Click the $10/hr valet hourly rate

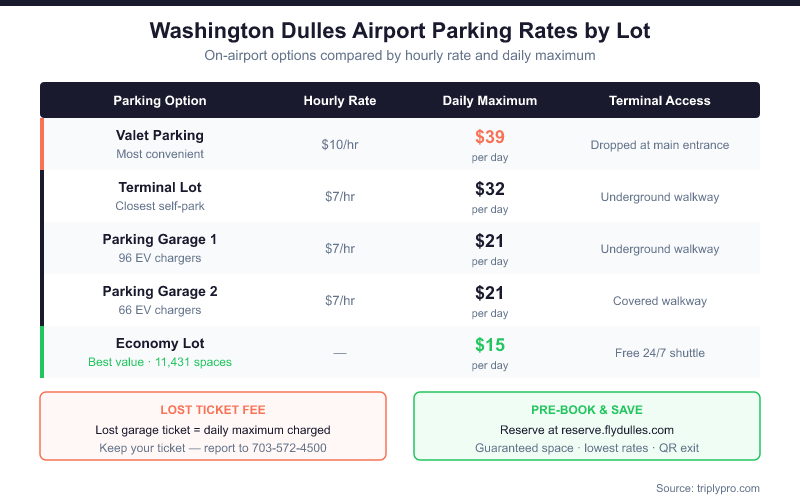(340, 145)
